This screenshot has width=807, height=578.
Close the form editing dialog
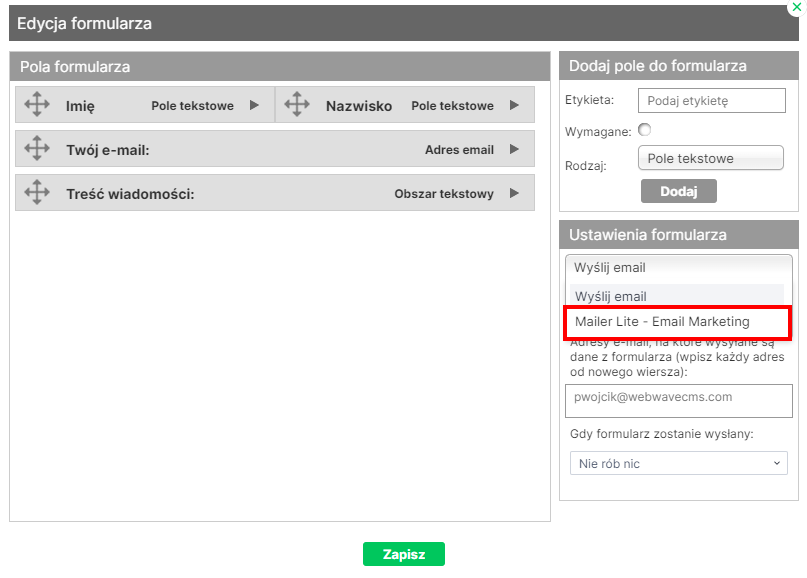tap(796, 6)
